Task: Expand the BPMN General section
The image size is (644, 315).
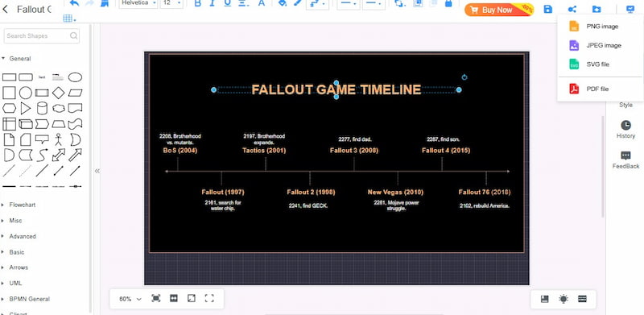Action: click(x=26, y=299)
